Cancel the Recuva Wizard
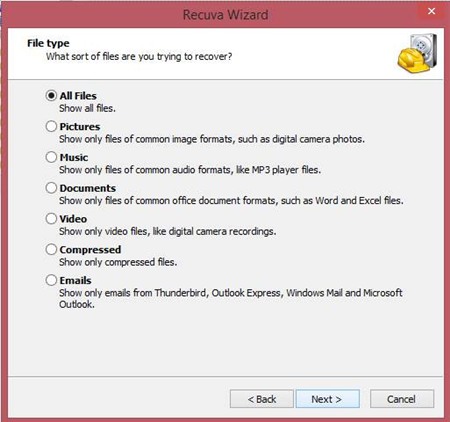450x422 pixels. click(402, 399)
